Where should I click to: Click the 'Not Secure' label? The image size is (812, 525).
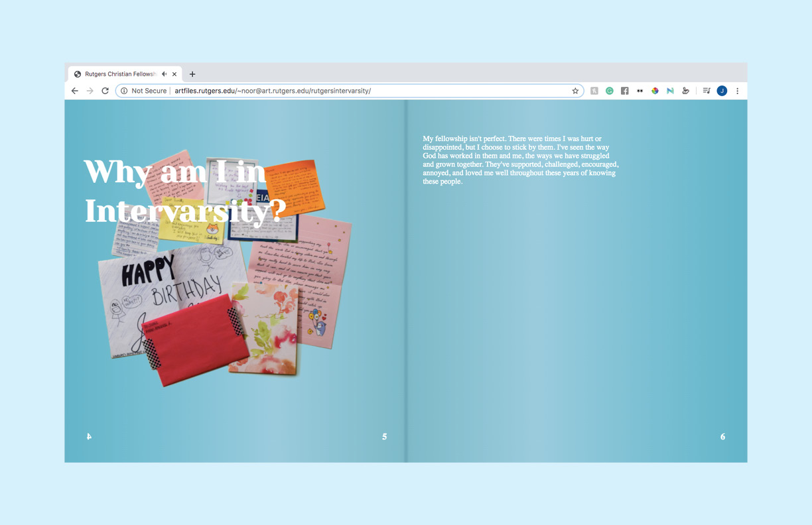149,91
